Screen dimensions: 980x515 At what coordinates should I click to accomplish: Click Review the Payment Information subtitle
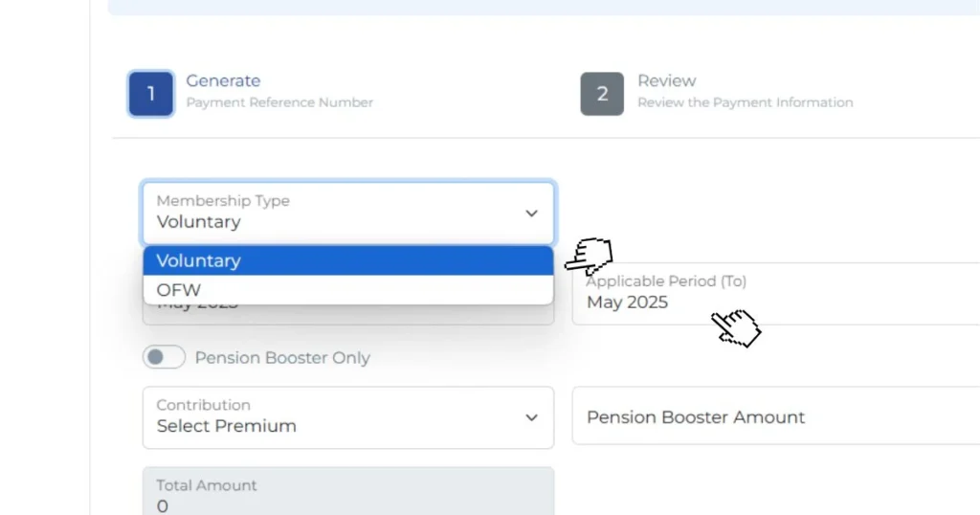tap(745, 102)
